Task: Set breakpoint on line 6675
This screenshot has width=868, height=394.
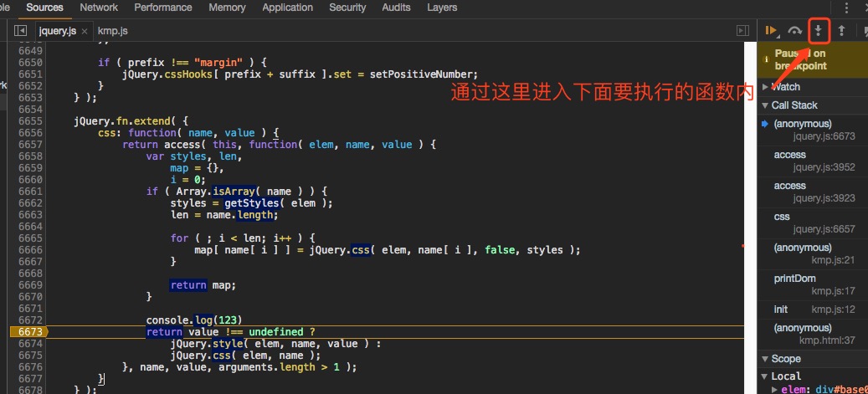Action: [30, 356]
